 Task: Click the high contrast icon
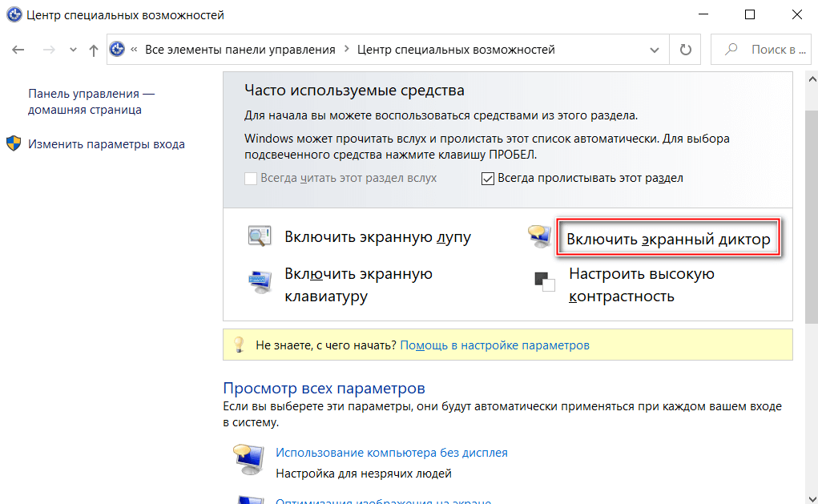(x=545, y=282)
